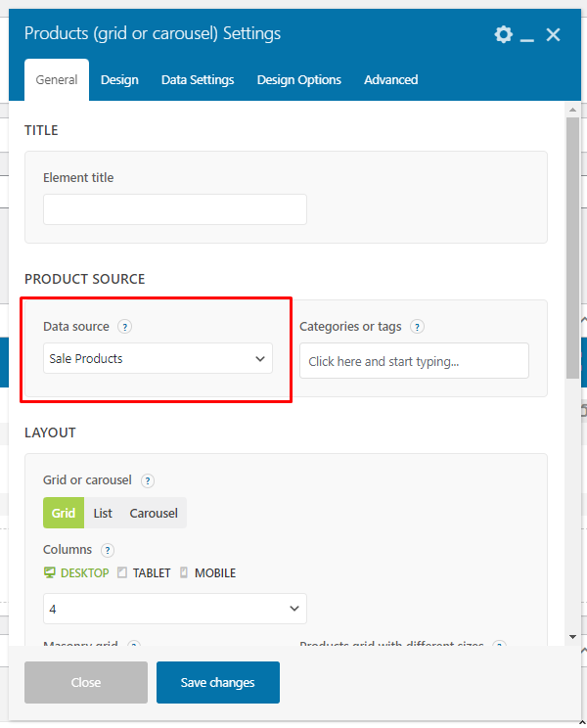The width and height of the screenshot is (587, 728).
Task: Click the TABLET label under Columns
Action: [x=152, y=573]
